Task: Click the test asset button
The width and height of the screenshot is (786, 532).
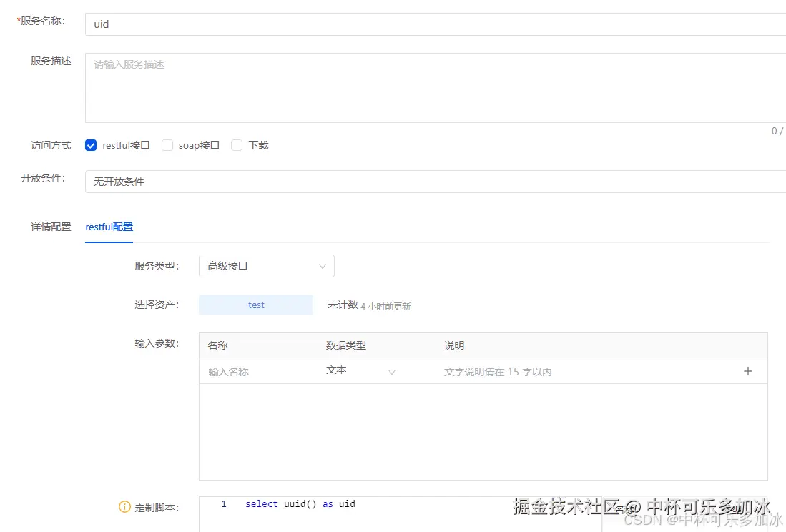Action: 255,304
